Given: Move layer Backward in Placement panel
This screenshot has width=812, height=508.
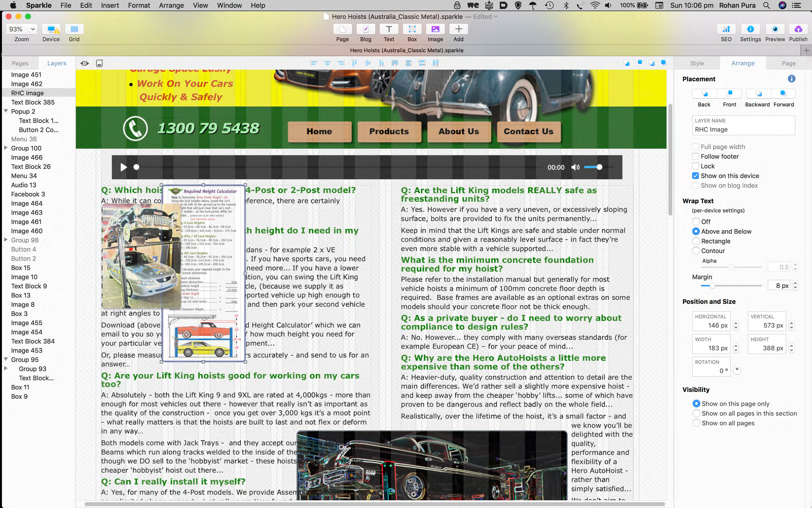Looking at the screenshot, I should coord(758,93).
